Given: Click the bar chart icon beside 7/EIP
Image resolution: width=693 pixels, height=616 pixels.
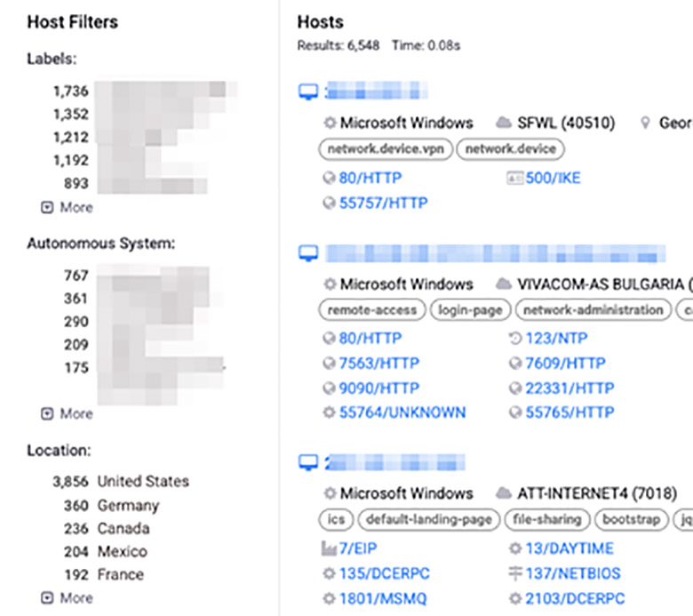Looking at the screenshot, I should (330, 548).
